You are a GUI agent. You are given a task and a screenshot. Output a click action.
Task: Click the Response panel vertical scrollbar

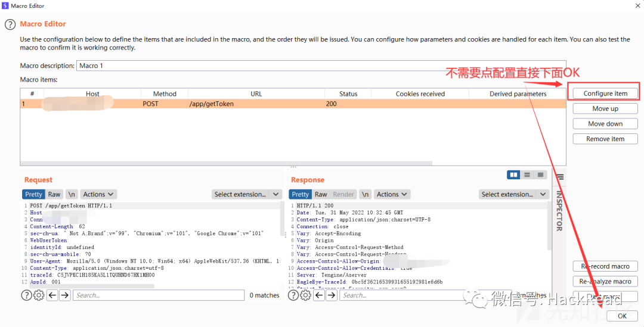(550, 226)
